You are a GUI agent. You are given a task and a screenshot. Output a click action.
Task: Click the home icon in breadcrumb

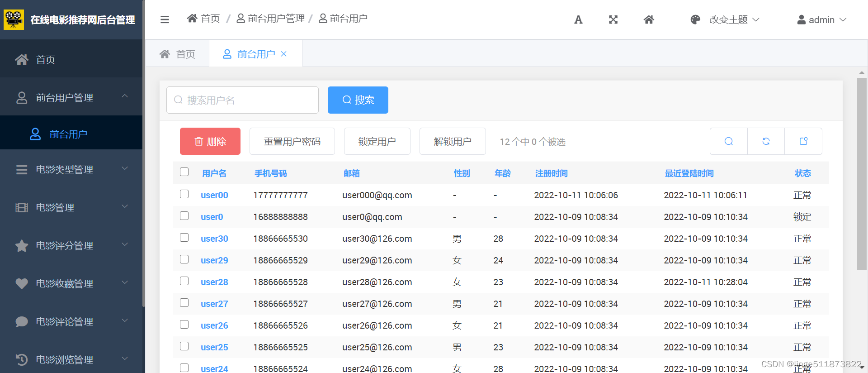[x=192, y=18]
